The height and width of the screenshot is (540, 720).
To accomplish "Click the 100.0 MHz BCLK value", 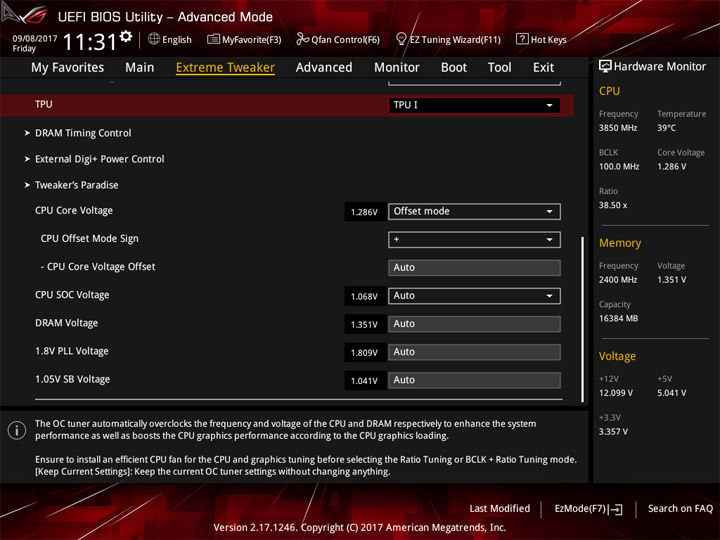I will (619, 167).
